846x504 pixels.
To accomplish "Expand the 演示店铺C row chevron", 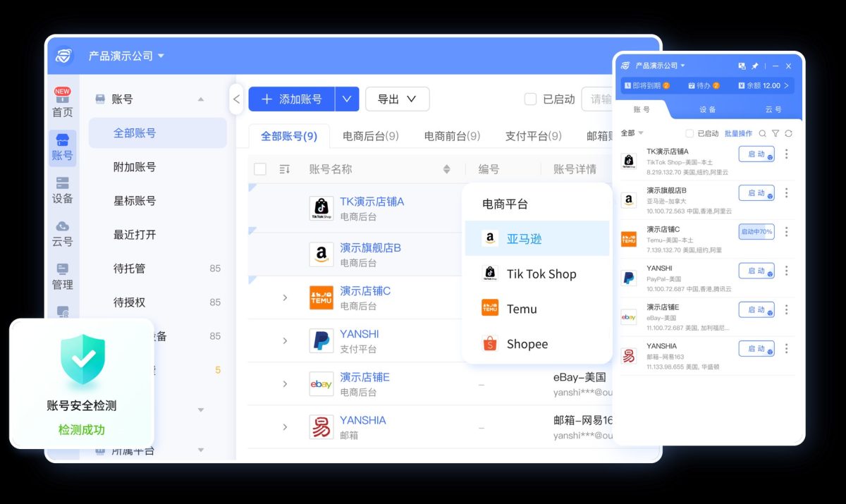I will [285, 297].
